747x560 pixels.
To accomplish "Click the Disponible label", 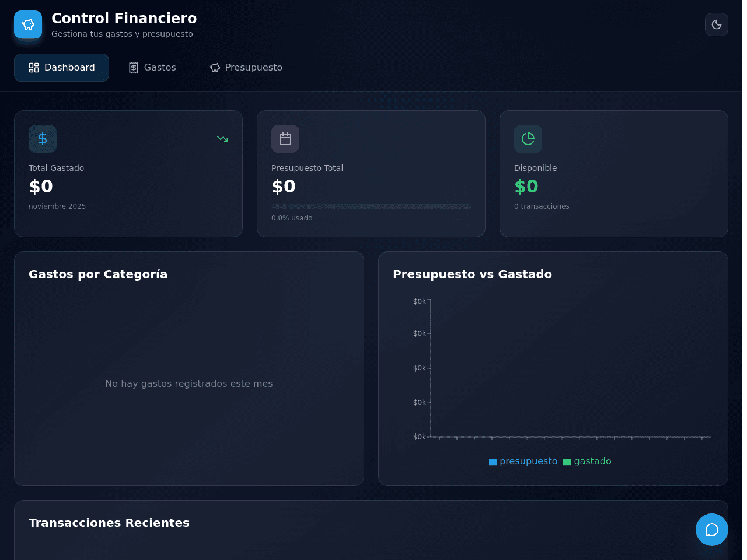I will click(535, 168).
